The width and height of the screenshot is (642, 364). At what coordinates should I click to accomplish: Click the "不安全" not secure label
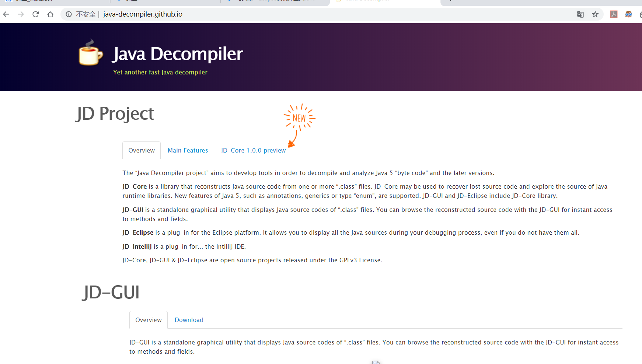(86, 14)
